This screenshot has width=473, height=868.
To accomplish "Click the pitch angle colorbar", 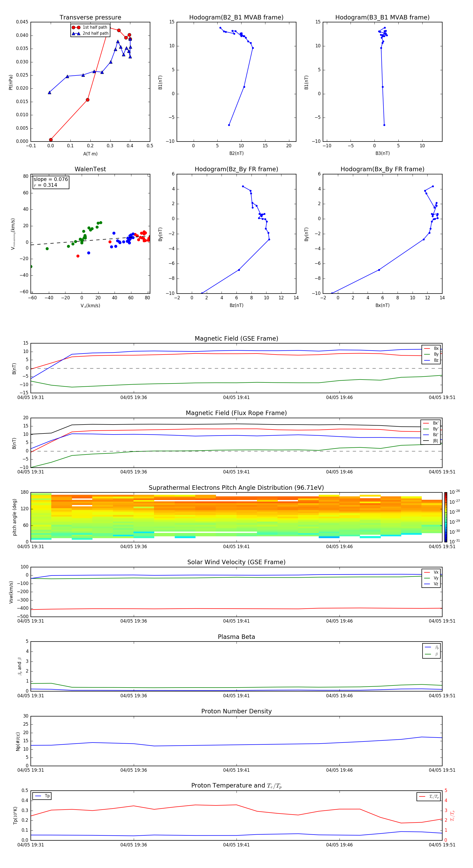I will pos(446,517).
